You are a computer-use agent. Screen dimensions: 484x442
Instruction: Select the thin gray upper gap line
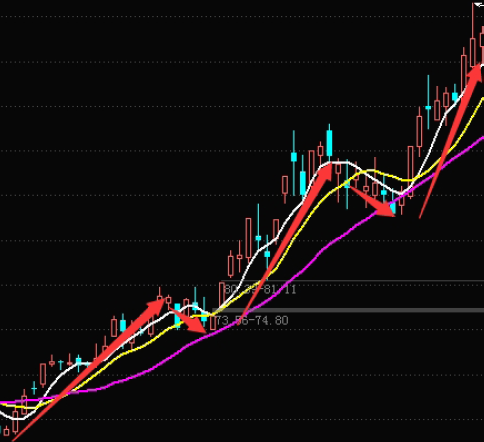pyautogui.click(x=353, y=281)
